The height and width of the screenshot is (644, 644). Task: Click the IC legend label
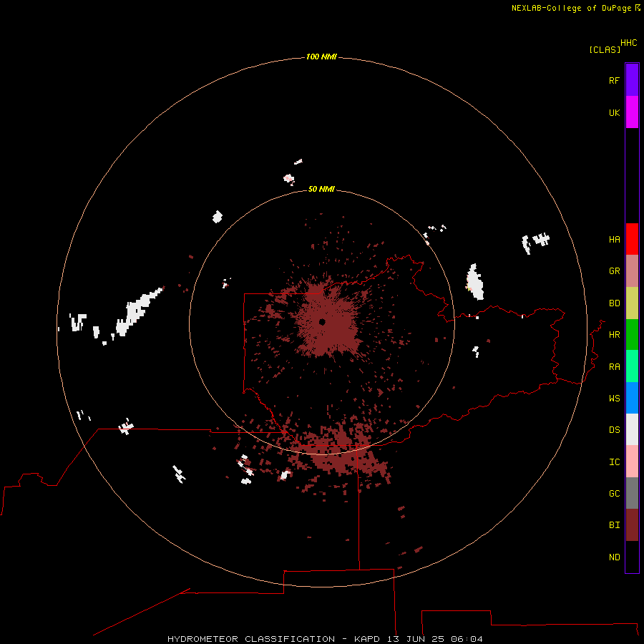(614, 462)
